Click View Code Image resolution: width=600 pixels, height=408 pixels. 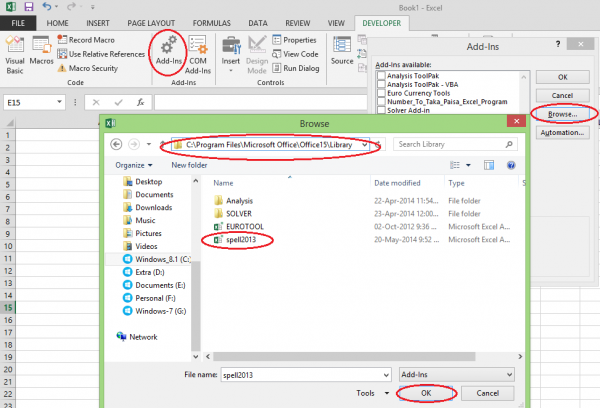(295, 54)
